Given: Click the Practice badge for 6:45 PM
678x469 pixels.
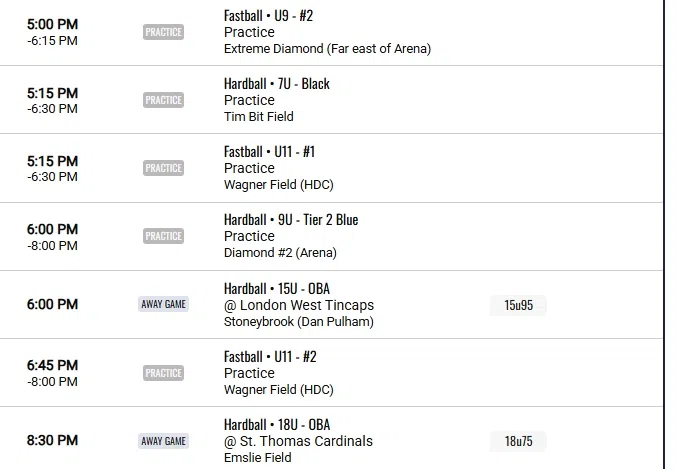Looking at the screenshot, I should point(163,373).
